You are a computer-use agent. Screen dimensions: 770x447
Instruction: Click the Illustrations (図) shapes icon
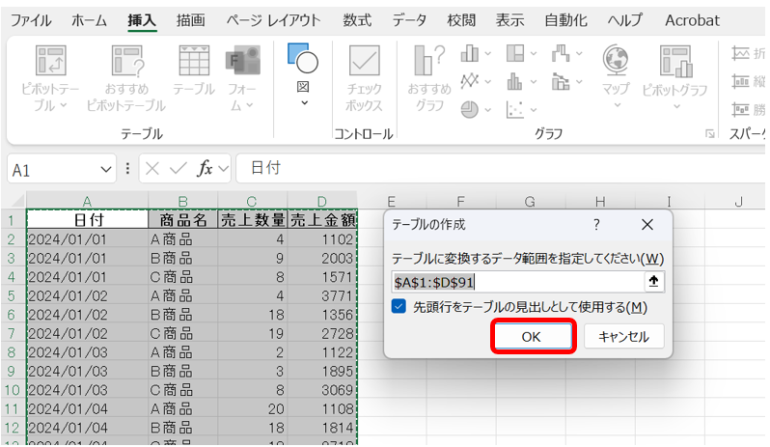302,58
